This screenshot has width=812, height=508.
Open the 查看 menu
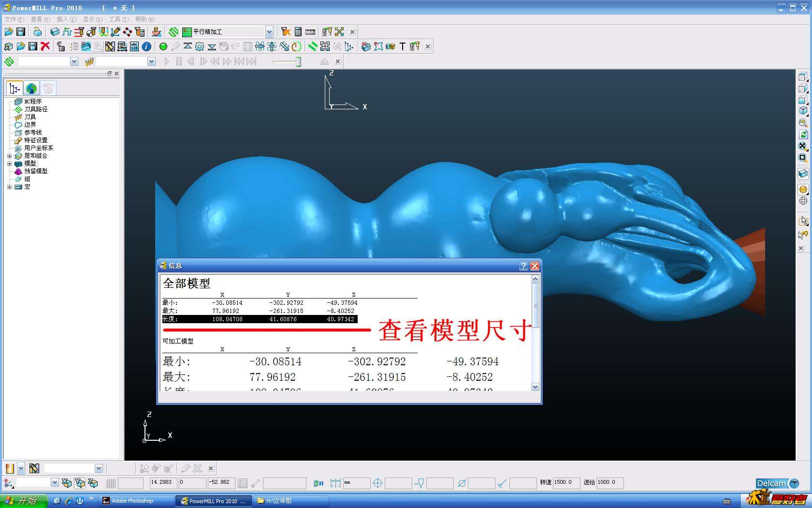pos(40,19)
